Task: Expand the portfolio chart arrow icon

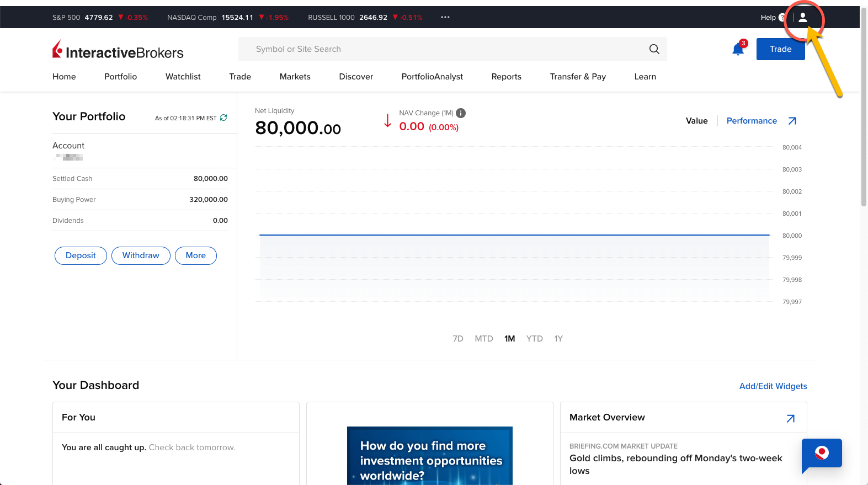Action: [x=792, y=121]
